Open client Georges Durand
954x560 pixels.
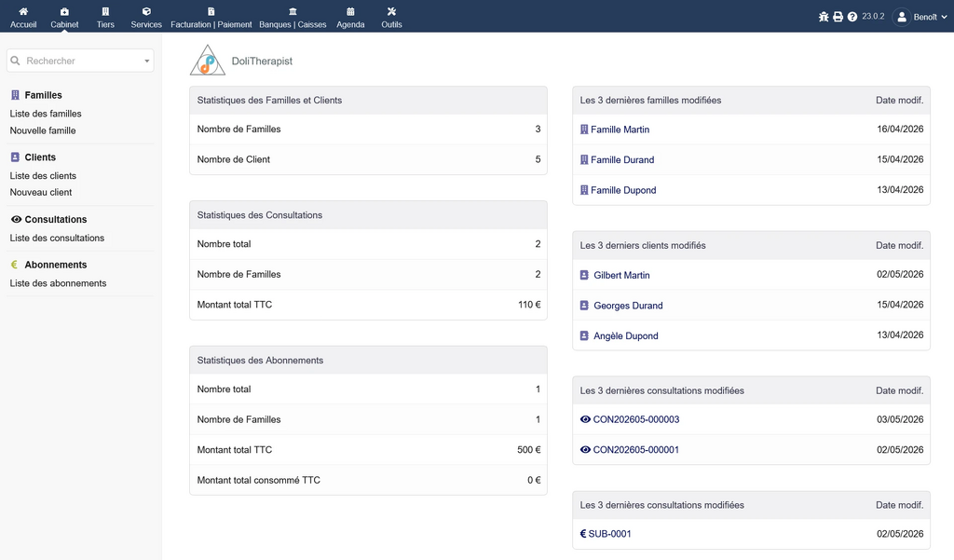(x=629, y=306)
